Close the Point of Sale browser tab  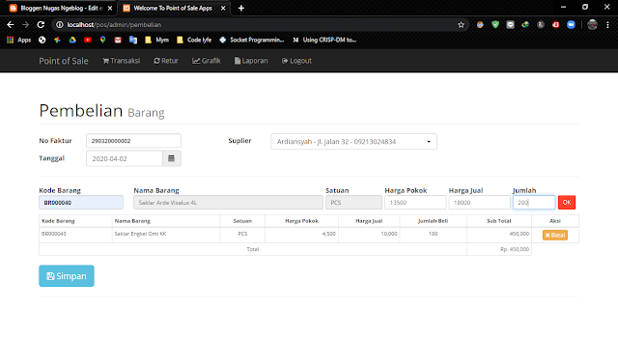(223, 8)
